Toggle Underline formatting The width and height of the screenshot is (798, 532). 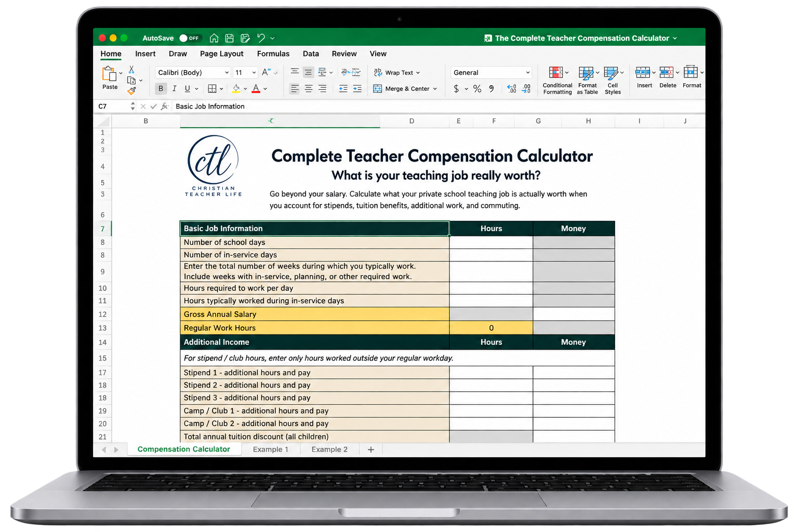187,89
